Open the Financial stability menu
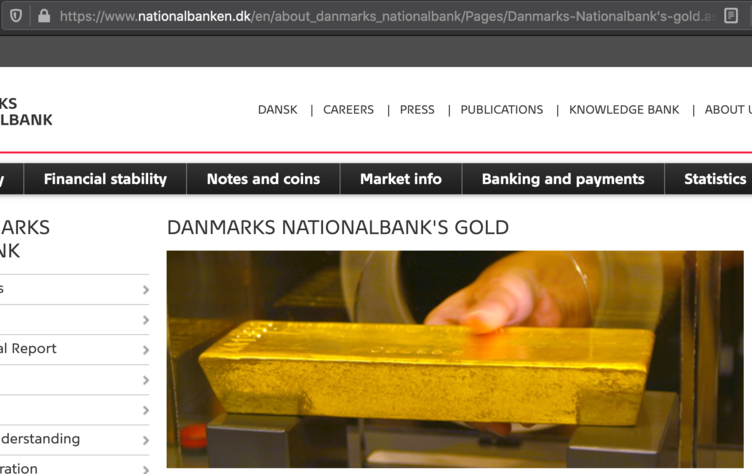752x474 pixels. click(105, 179)
